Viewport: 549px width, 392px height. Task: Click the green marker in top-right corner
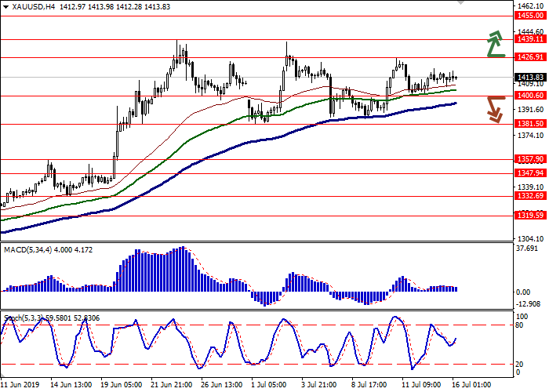[461, 3]
